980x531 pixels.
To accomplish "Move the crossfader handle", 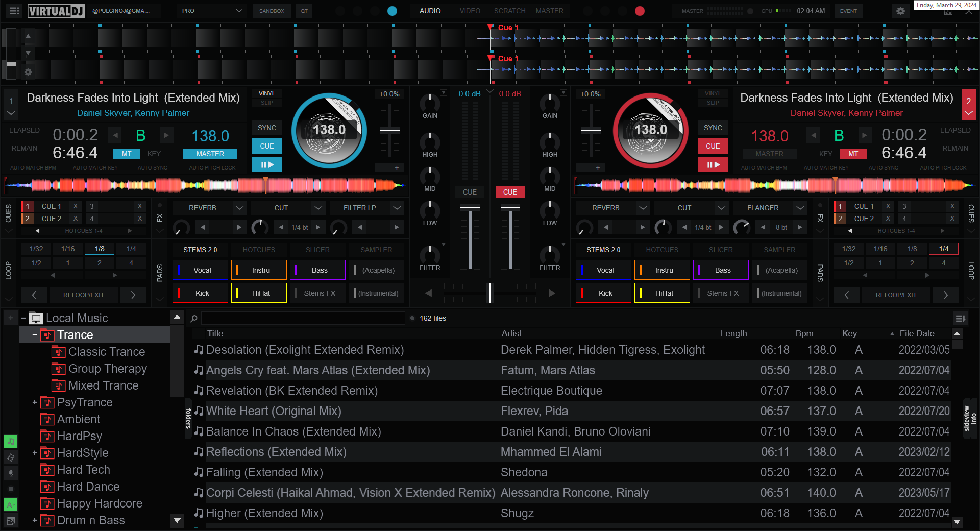I will coord(490,293).
